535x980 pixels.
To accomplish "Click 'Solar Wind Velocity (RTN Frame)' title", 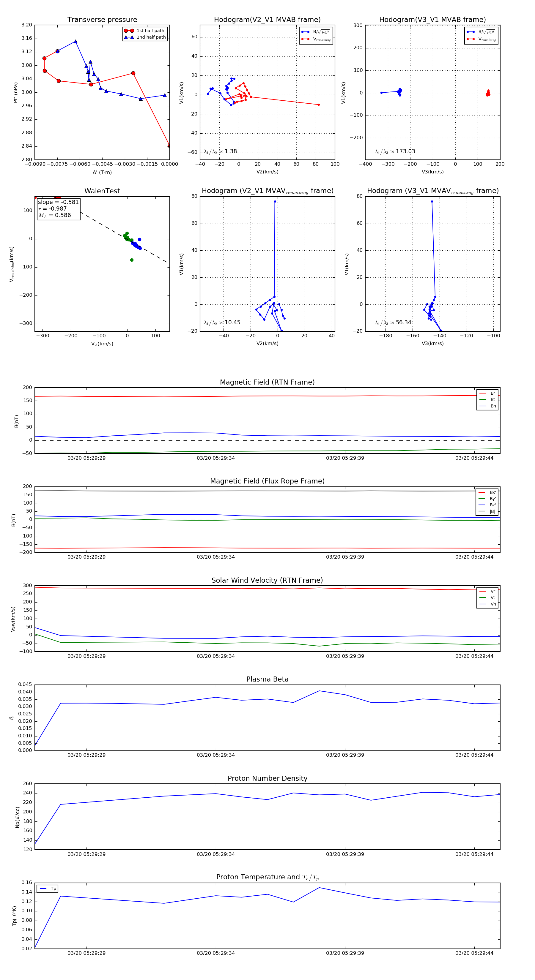I will [x=267, y=581].
